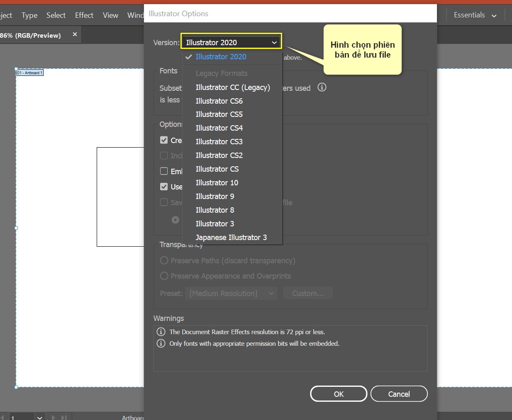
Task: Click the Cancel button
Action: tap(399, 394)
